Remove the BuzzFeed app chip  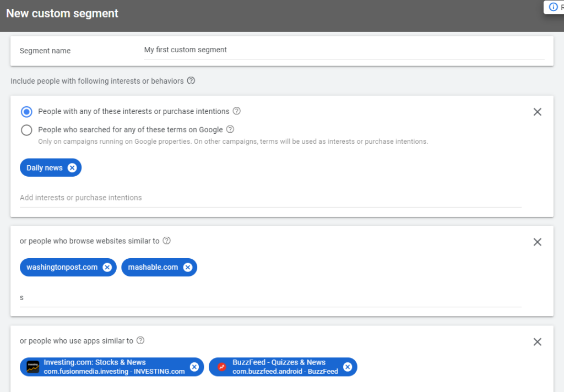coord(348,367)
